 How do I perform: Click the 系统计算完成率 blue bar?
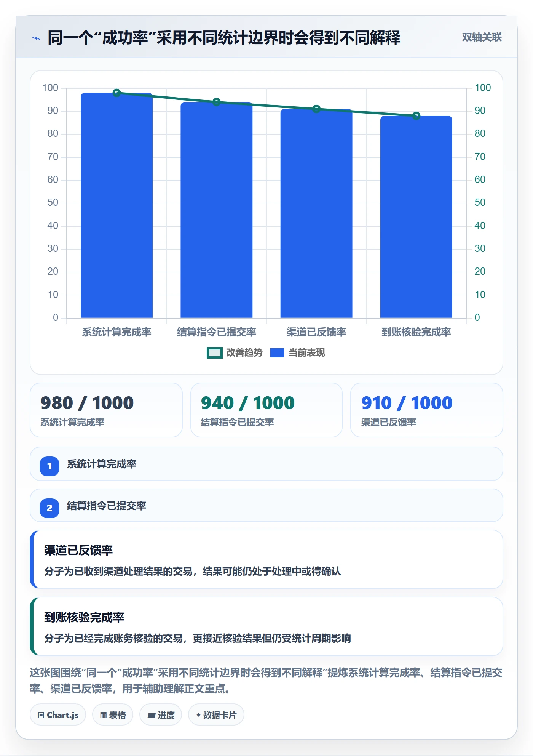[116, 205]
